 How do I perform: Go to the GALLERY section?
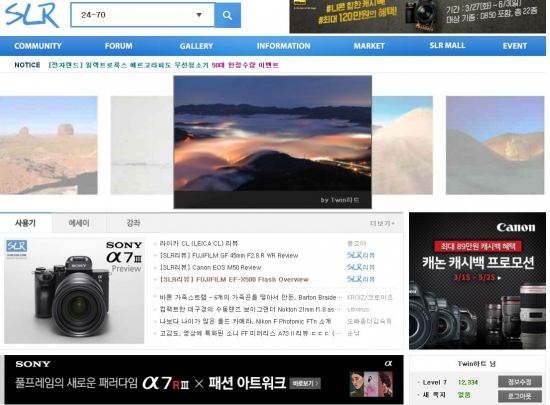coord(196,46)
